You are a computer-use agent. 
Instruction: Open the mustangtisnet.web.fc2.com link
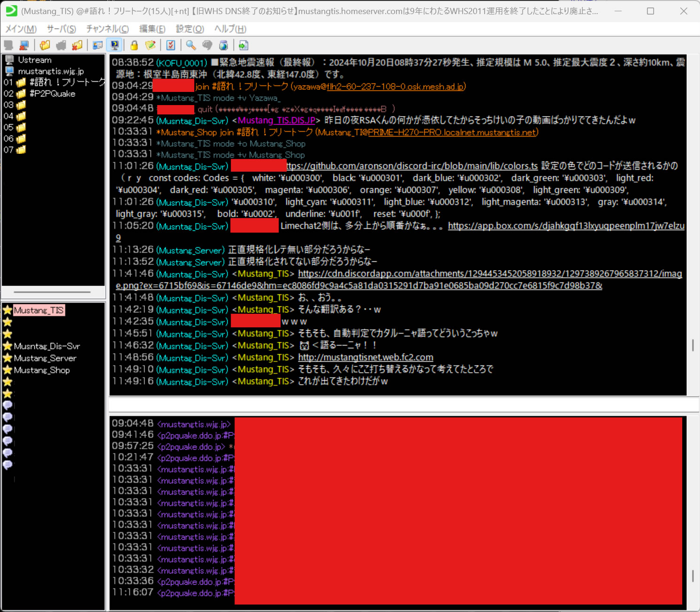365,357
